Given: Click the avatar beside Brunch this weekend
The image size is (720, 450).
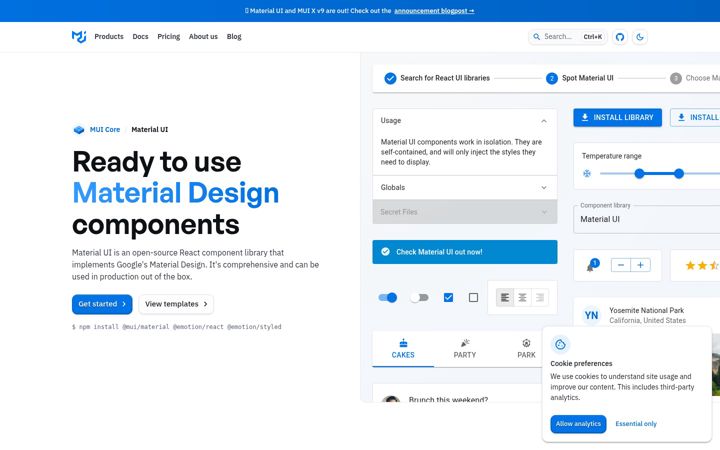Looking at the screenshot, I should pyautogui.click(x=391, y=399).
